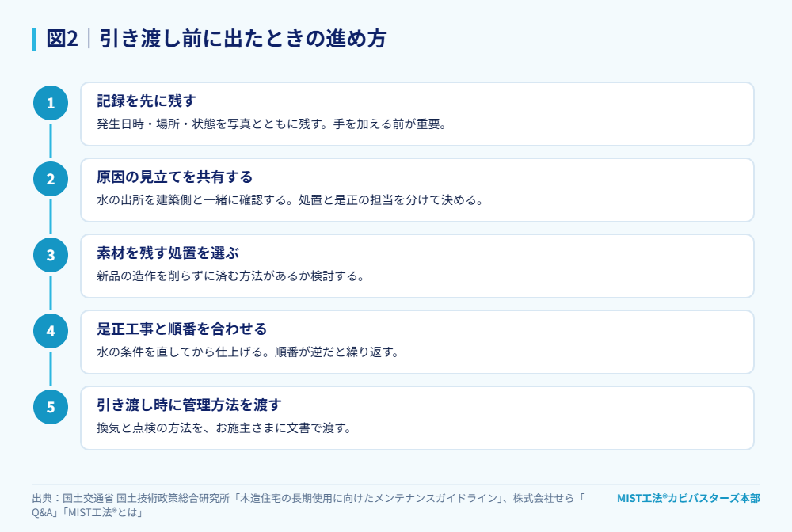The image size is (792, 532).
Task: Click the step 2 number circle
Action: 51,179
